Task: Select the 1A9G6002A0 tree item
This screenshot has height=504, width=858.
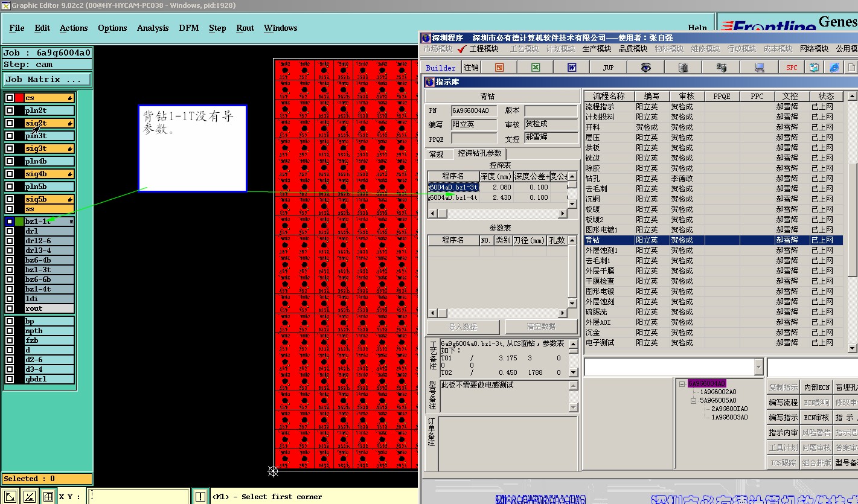Action: tap(718, 392)
